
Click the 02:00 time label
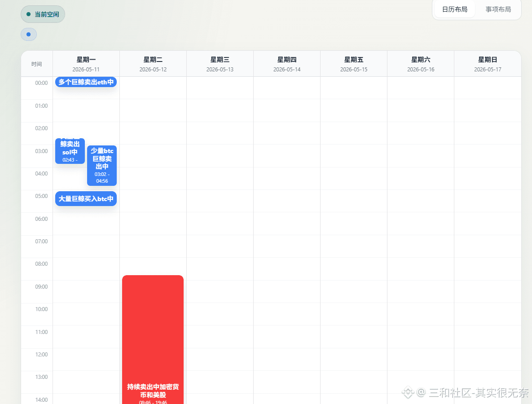pyautogui.click(x=41, y=128)
